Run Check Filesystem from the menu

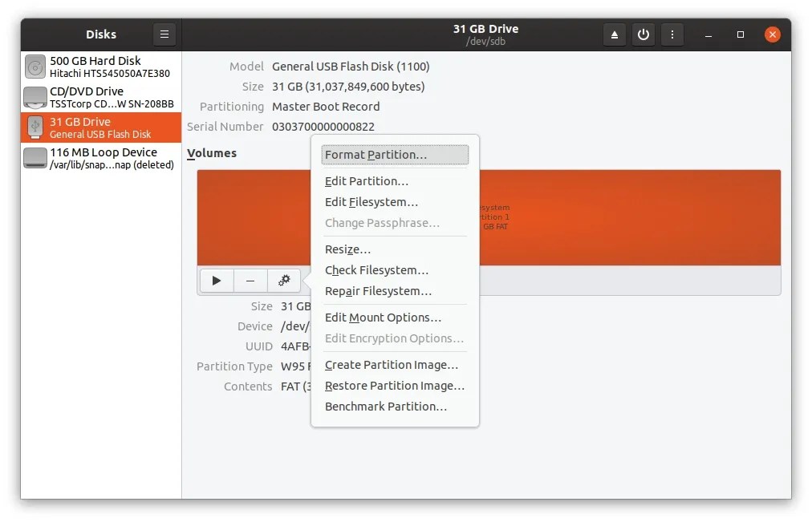coord(376,270)
